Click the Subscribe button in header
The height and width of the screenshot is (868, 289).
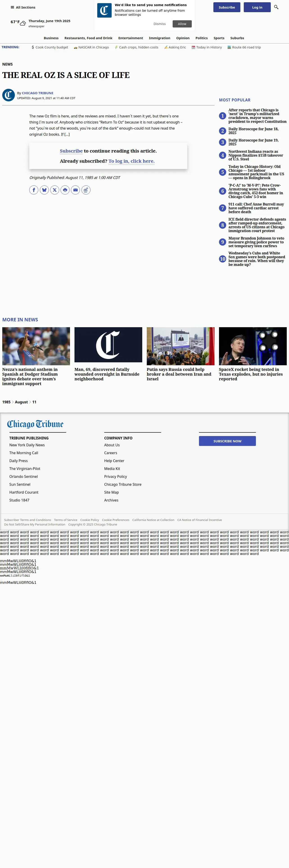coord(227,7)
